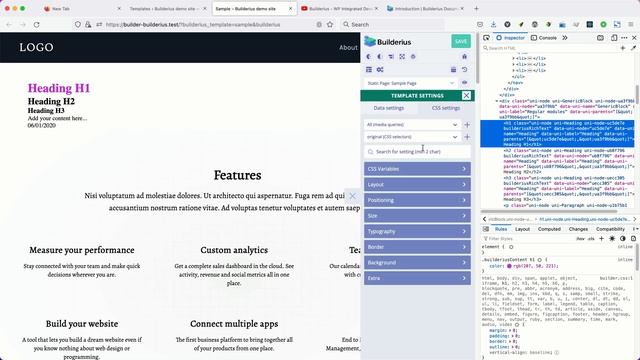Image resolution: width=640 pixels, height=360 pixels.
Task: Click the eyedropper icon in Inspector
Action: click(x=633, y=48)
